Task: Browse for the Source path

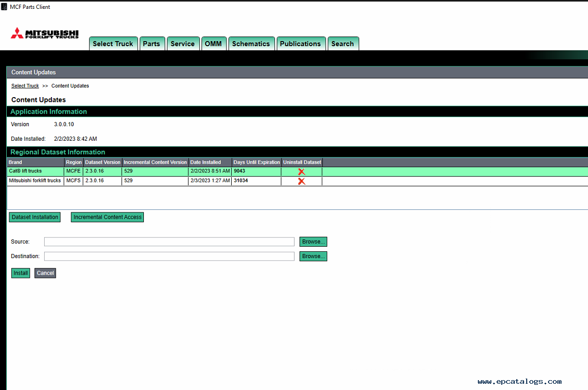Action: (313, 241)
